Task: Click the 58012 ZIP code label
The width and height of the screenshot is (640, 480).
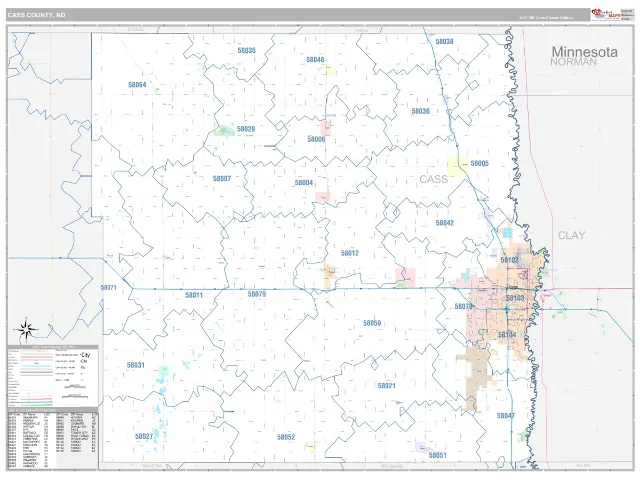Action: click(x=350, y=253)
